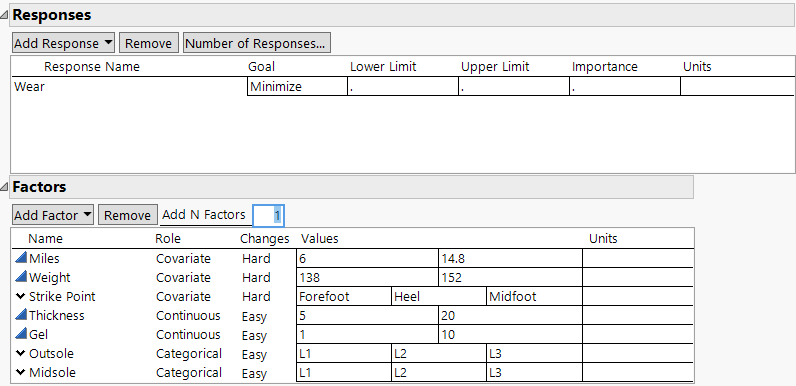Screen dimensions: 796x386
Task: Select the Thickness factor name
Action: click(57, 315)
